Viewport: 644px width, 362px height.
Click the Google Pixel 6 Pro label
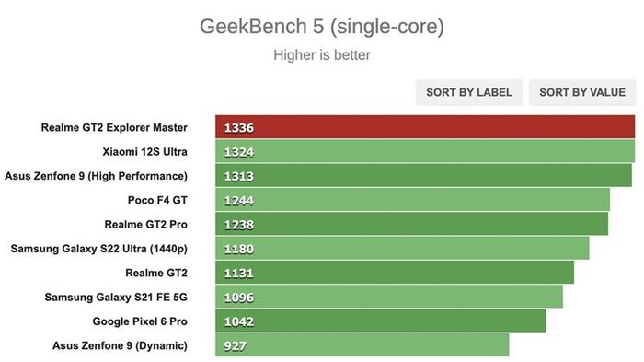[140, 321]
